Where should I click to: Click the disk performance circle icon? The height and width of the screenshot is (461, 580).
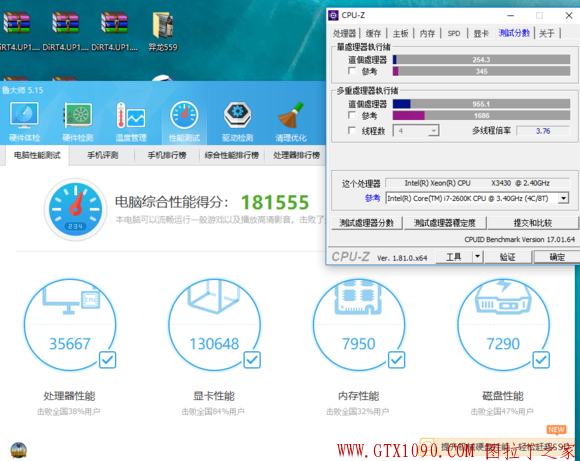coord(503,324)
